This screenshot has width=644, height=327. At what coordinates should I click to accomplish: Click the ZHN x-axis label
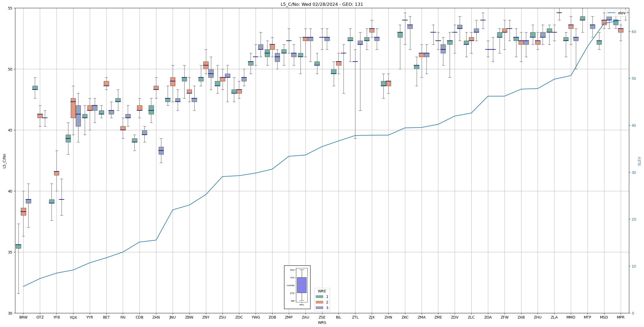tap(388, 317)
